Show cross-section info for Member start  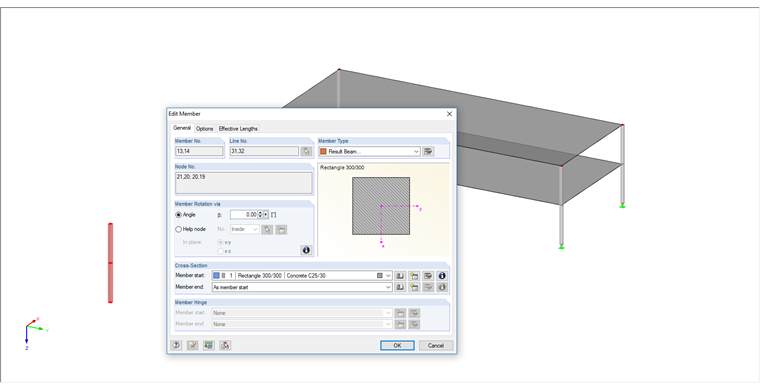point(442,276)
